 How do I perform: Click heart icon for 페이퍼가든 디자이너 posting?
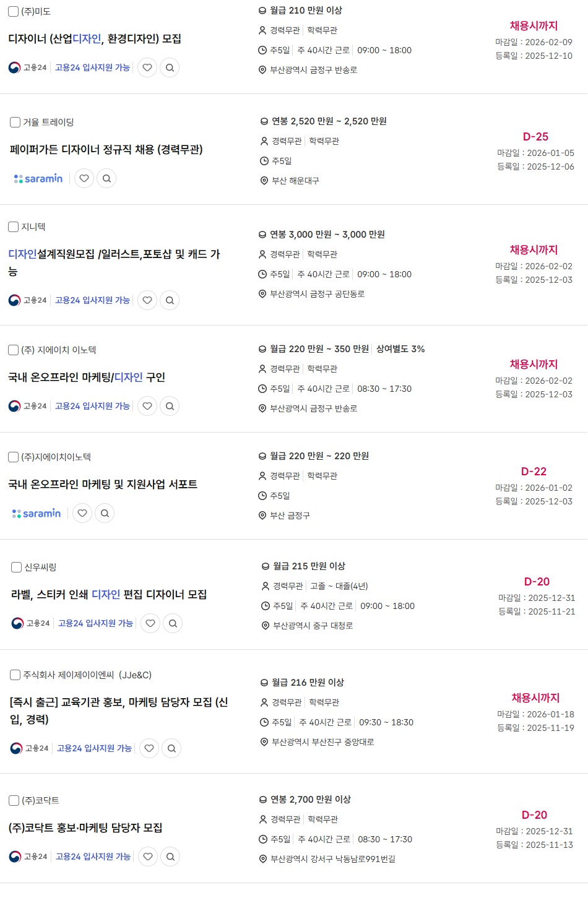point(84,178)
